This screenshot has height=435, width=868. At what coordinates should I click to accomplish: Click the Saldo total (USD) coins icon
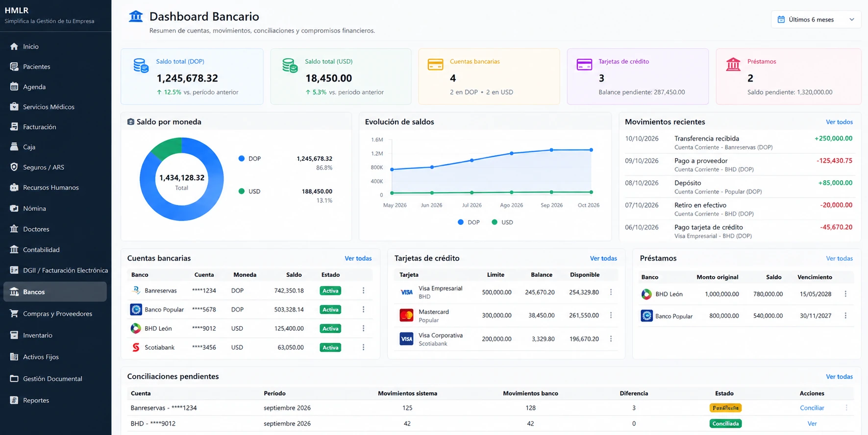point(290,66)
